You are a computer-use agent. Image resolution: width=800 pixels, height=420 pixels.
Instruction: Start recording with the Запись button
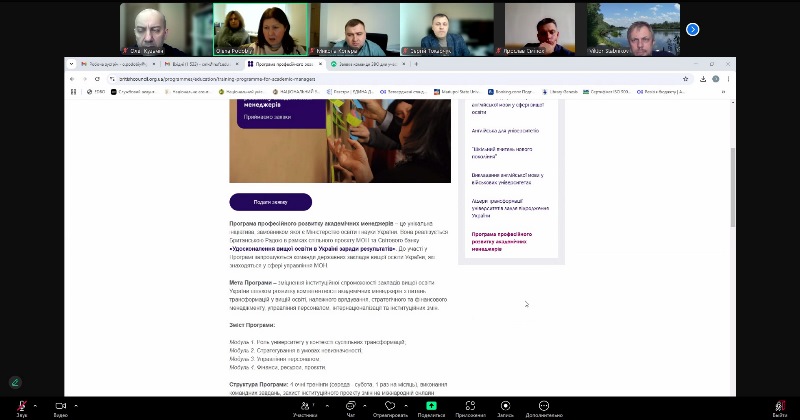click(x=505, y=409)
